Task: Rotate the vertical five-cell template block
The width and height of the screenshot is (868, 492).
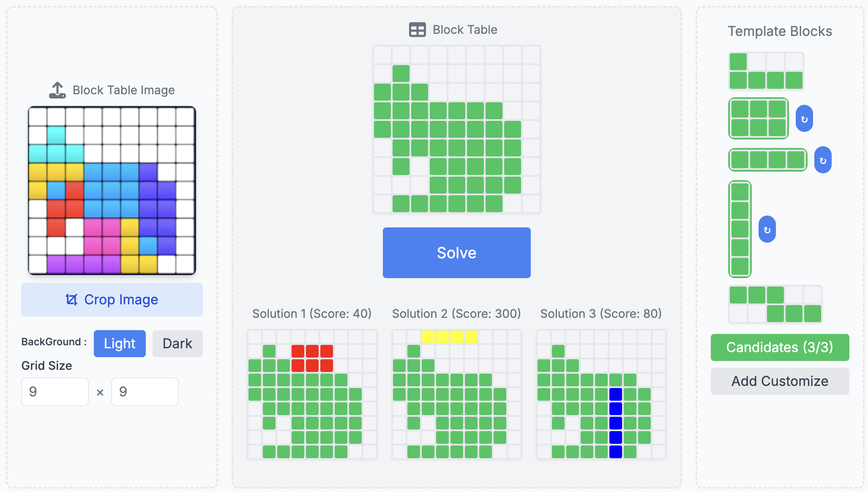Action: tap(767, 230)
